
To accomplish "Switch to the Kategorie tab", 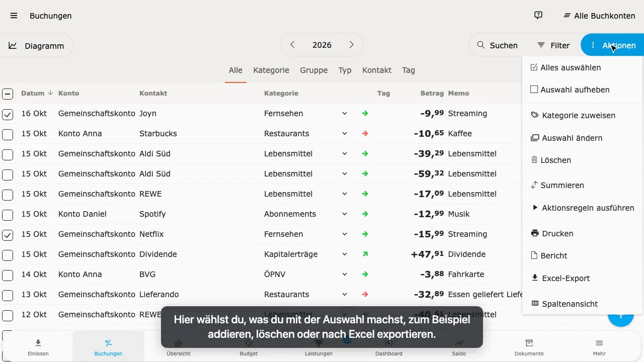I will point(271,70).
